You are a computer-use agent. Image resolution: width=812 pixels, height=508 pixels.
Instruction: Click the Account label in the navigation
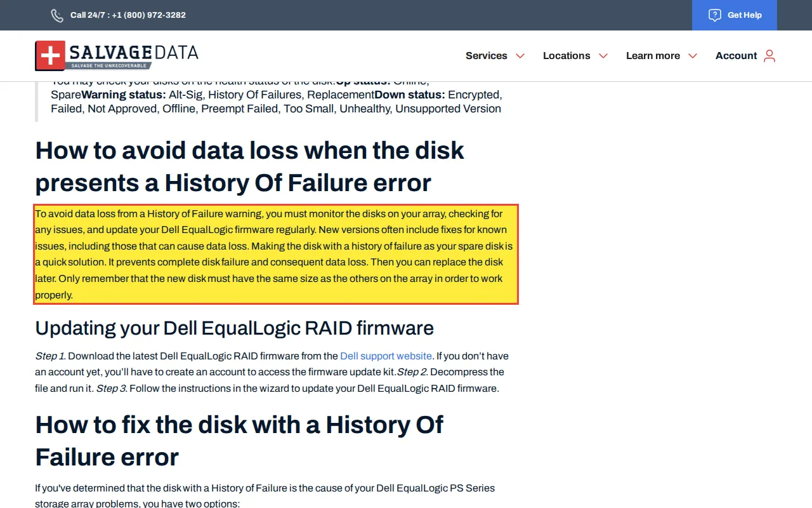736,56
